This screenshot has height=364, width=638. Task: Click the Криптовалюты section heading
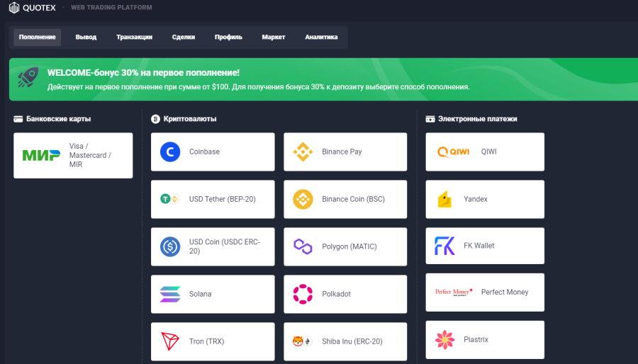(x=190, y=119)
